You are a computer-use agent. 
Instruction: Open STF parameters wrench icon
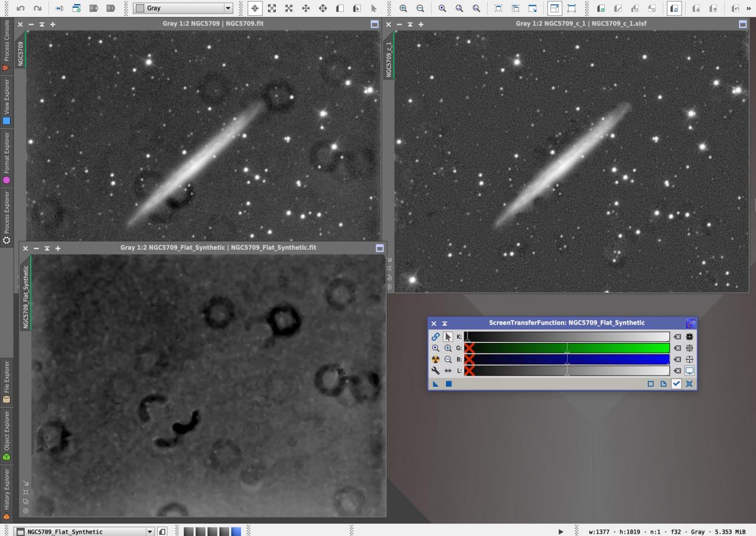tap(435, 371)
